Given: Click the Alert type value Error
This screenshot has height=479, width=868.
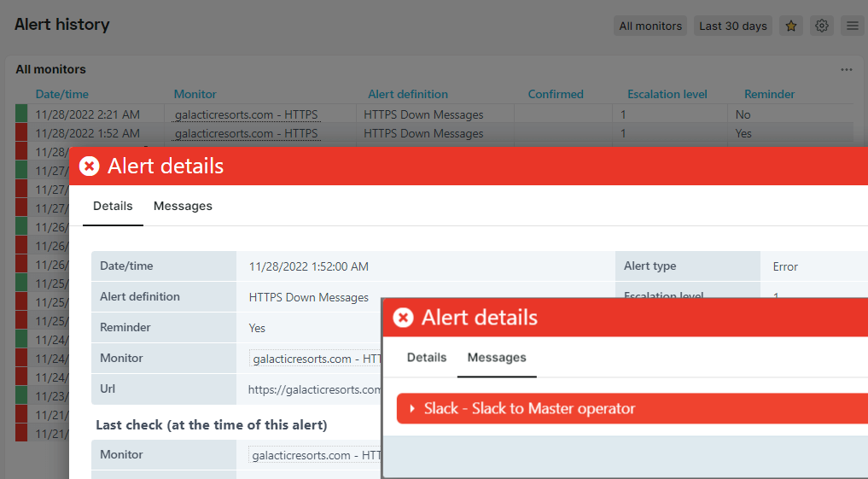Looking at the screenshot, I should tap(785, 266).
